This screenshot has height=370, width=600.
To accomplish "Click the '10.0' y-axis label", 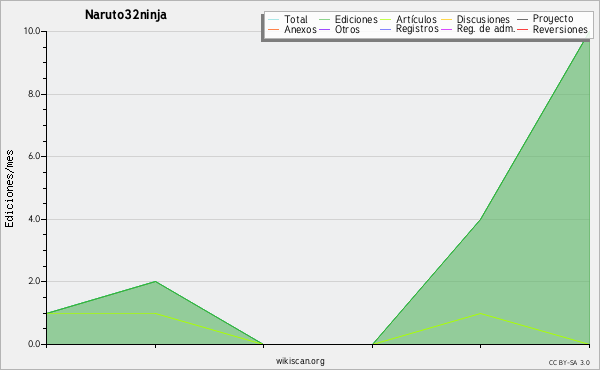I will coord(32,31).
